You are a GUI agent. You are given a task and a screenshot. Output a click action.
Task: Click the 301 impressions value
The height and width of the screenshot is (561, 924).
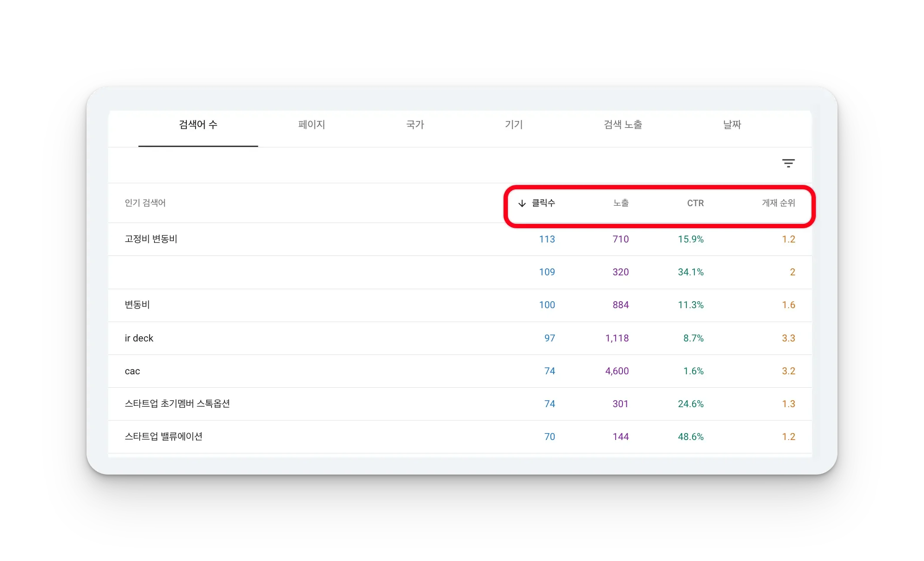click(620, 404)
